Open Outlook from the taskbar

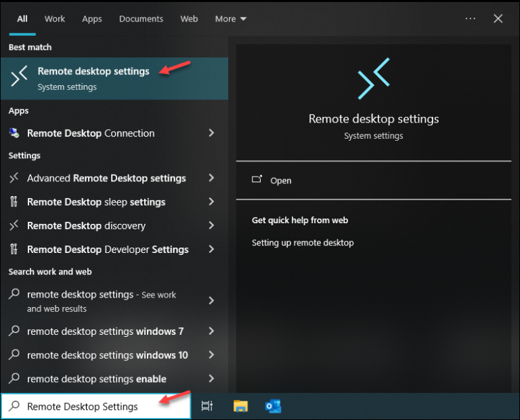274,406
